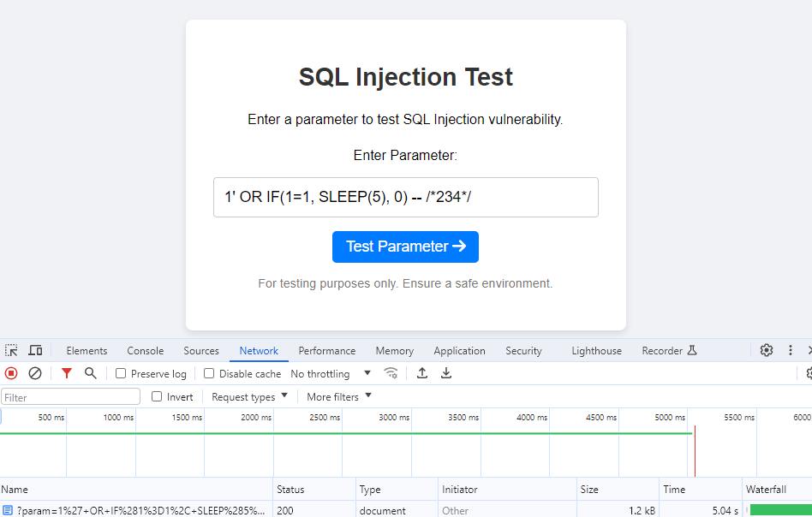Toggle the Invert filter checkbox
This screenshot has height=517, width=812.
click(x=158, y=396)
